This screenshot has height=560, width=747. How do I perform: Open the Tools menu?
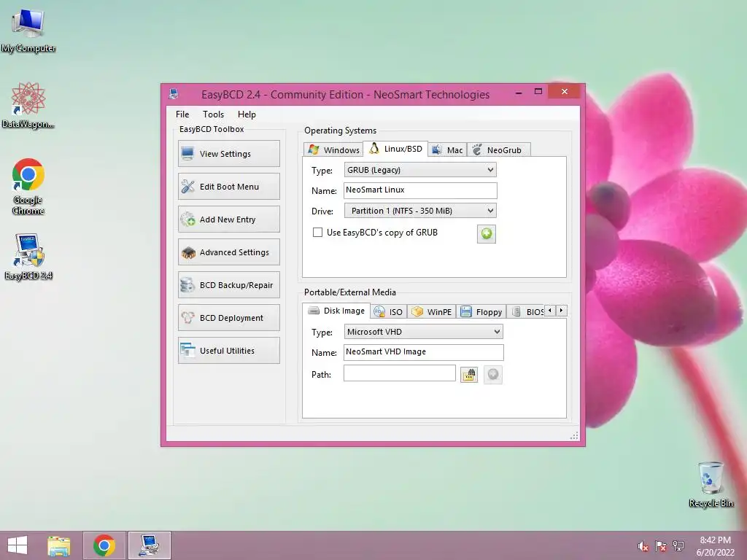tap(213, 114)
